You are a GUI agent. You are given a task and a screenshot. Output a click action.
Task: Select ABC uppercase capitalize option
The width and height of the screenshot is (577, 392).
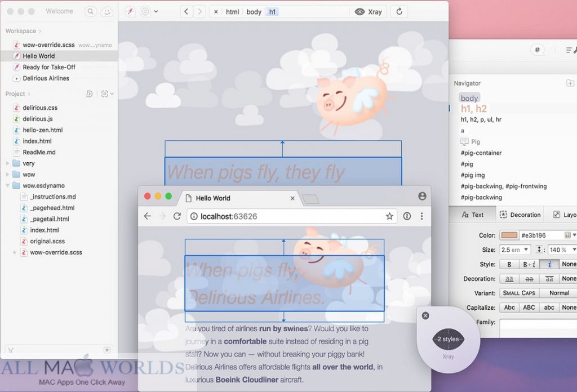coord(529,308)
